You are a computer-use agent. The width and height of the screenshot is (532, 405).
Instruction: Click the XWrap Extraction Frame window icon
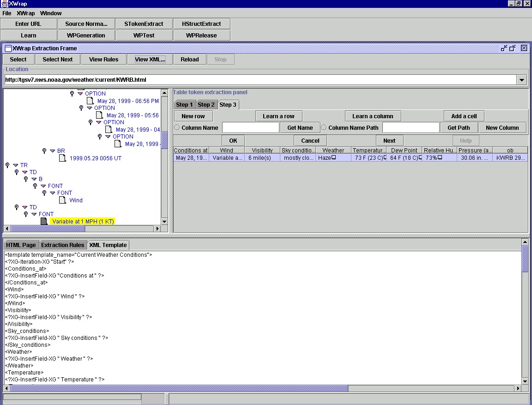pyautogui.click(x=8, y=48)
